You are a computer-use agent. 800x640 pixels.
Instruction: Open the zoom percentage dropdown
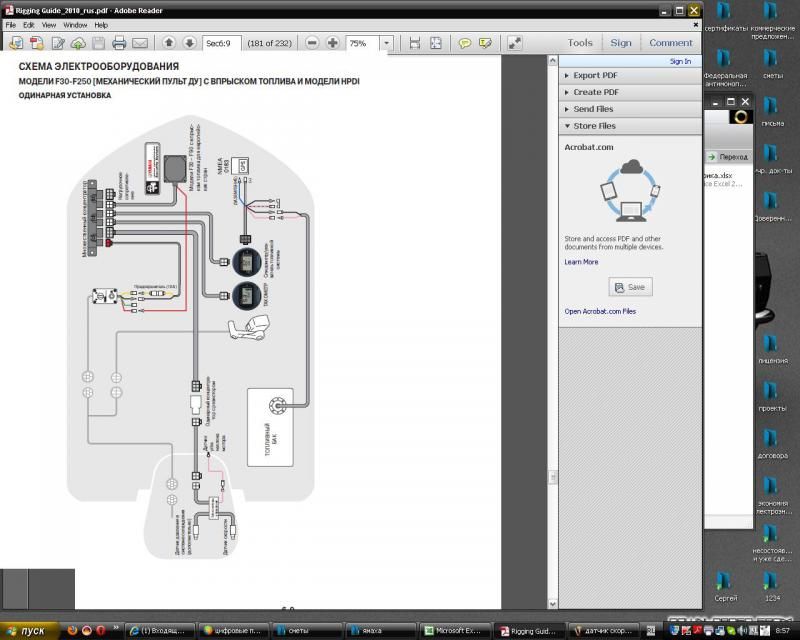(x=386, y=43)
